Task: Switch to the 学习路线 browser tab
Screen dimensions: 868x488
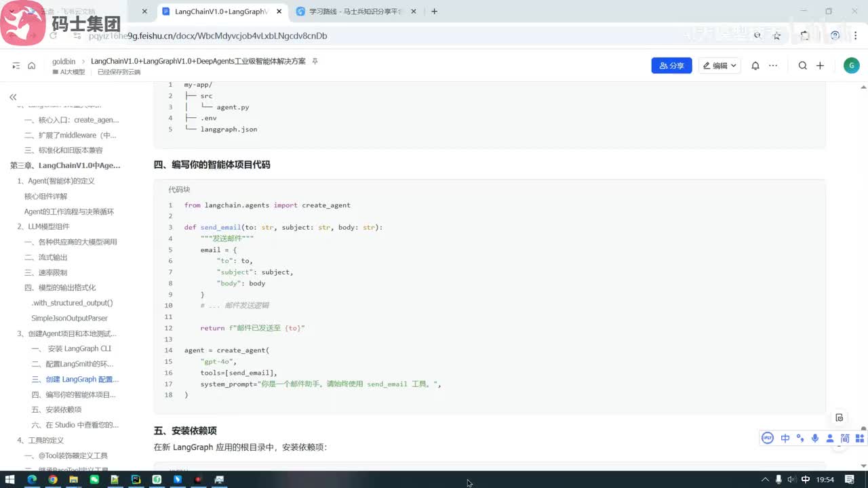Action: point(355,12)
